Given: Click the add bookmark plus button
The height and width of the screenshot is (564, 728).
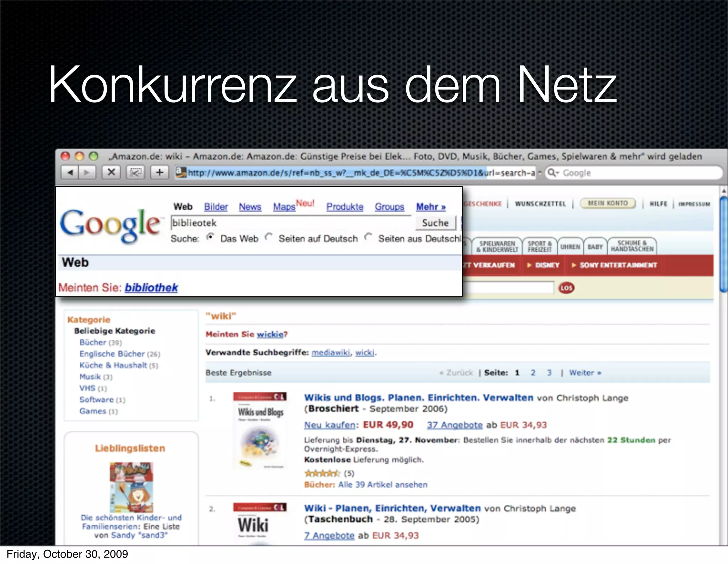Looking at the screenshot, I should [160, 173].
